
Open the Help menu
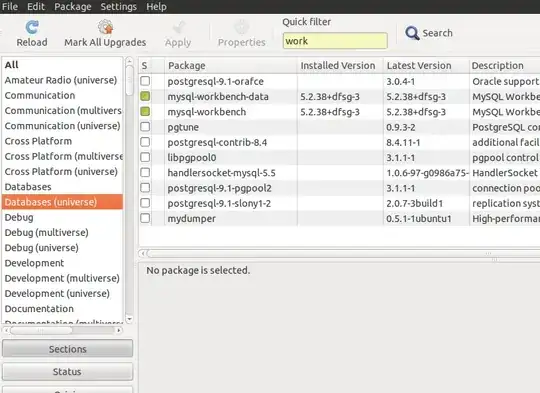coord(156,7)
